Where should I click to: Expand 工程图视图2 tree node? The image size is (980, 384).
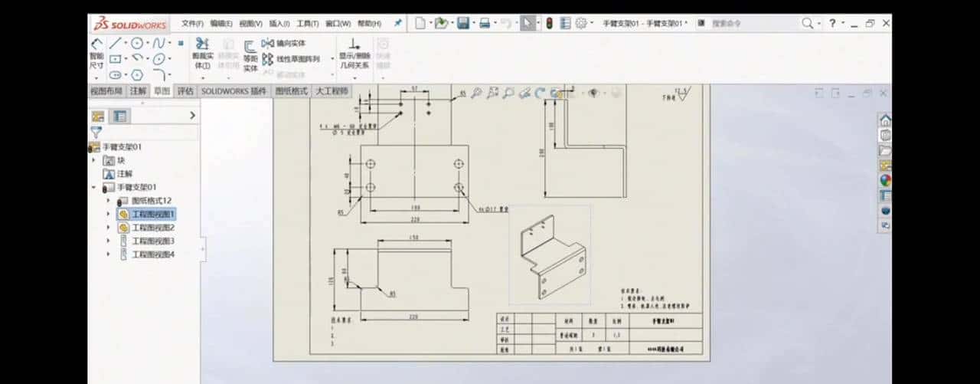coord(108,228)
